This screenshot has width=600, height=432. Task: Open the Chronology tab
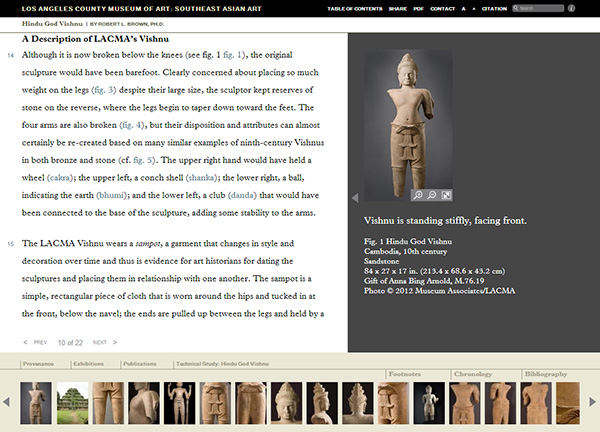pyautogui.click(x=473, y=374)
